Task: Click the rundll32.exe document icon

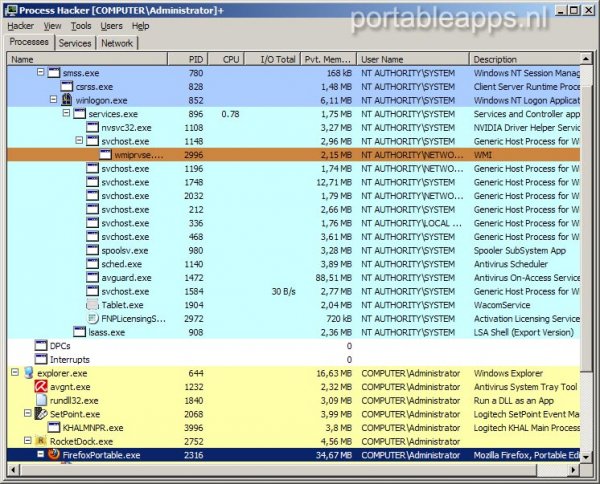Action: tap(41, 400)
